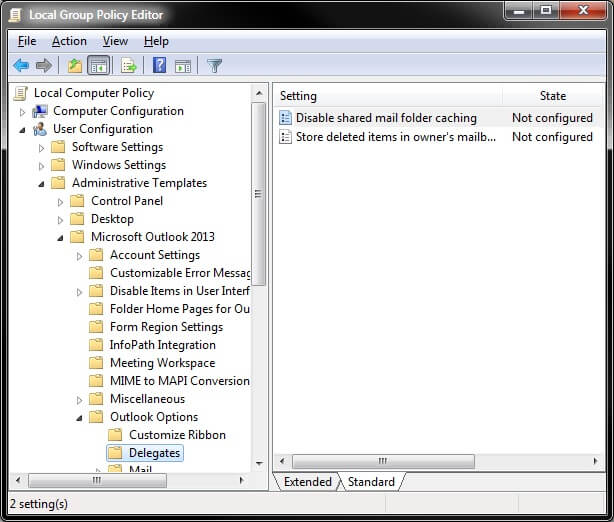The width and height of the screenshot is (614, 522).
Task: Click the Administrative Templates folder icon
Action: click(58, 183)
